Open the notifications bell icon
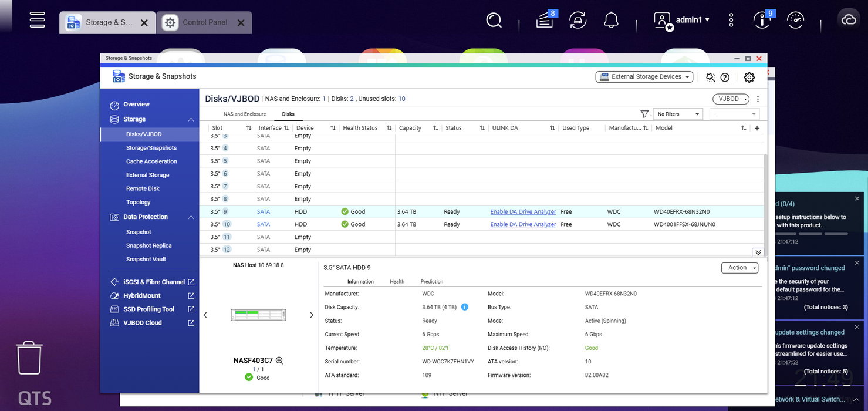This screenshot has height=411, width=868. coord(611,21)
